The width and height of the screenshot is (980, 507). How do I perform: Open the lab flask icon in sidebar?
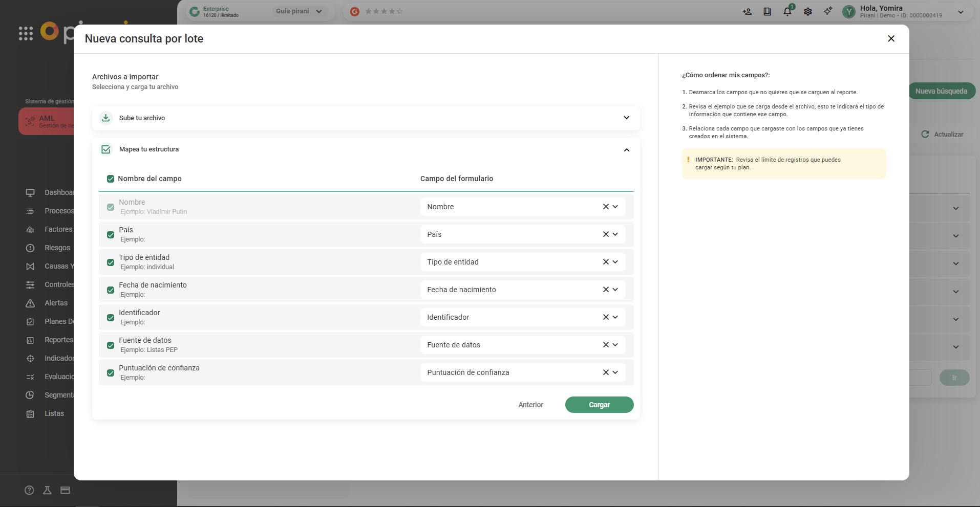pos(47,490)
